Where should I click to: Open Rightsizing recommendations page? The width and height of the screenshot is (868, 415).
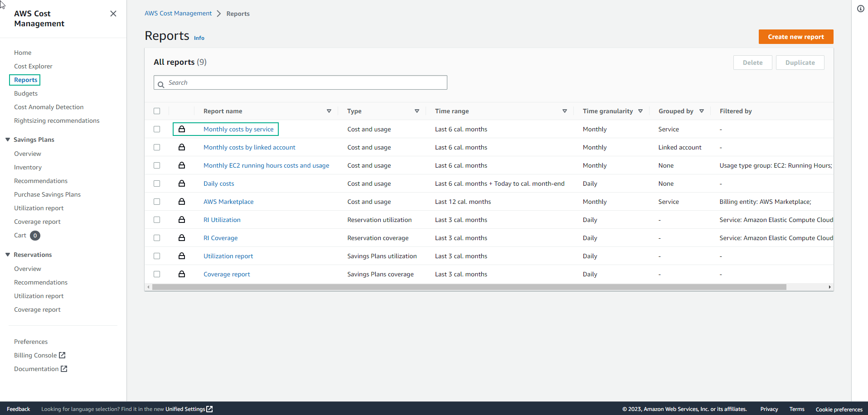tap(57, 121)
